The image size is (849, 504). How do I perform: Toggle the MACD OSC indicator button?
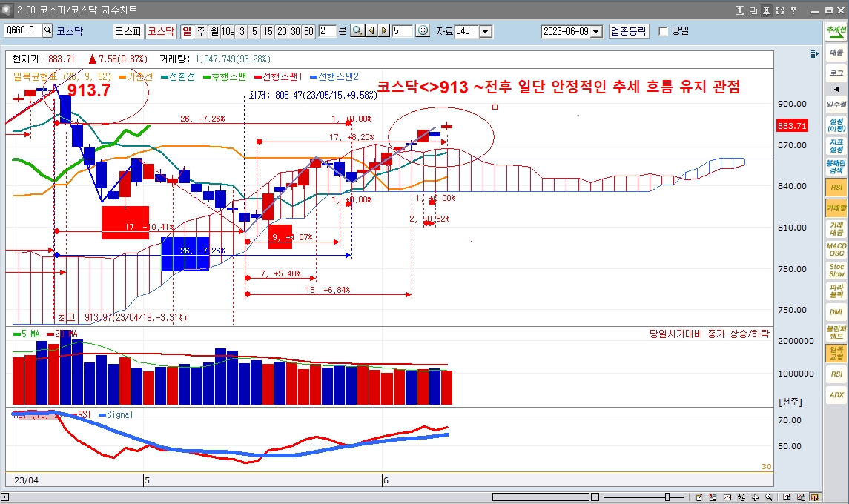[x=836, y=249]
